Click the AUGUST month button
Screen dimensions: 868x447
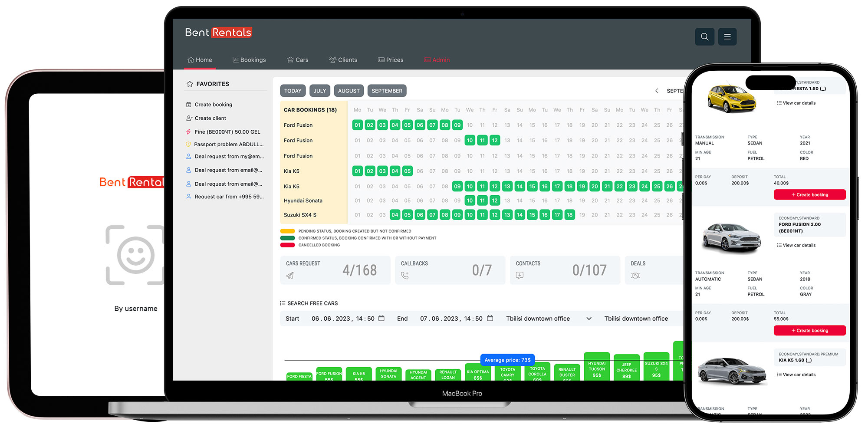pos(349,91)
